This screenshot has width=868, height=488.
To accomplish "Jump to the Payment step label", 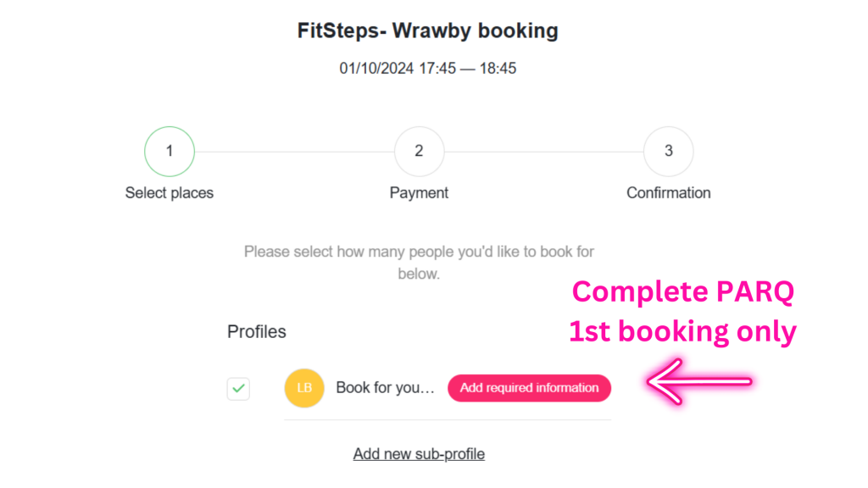I will coord(419,193).
